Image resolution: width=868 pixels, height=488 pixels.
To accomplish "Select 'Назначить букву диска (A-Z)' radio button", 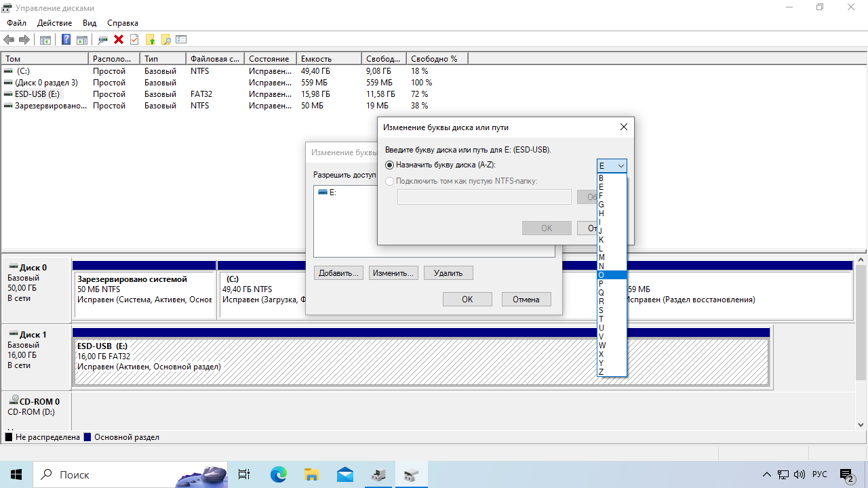I will click(389, 165).
